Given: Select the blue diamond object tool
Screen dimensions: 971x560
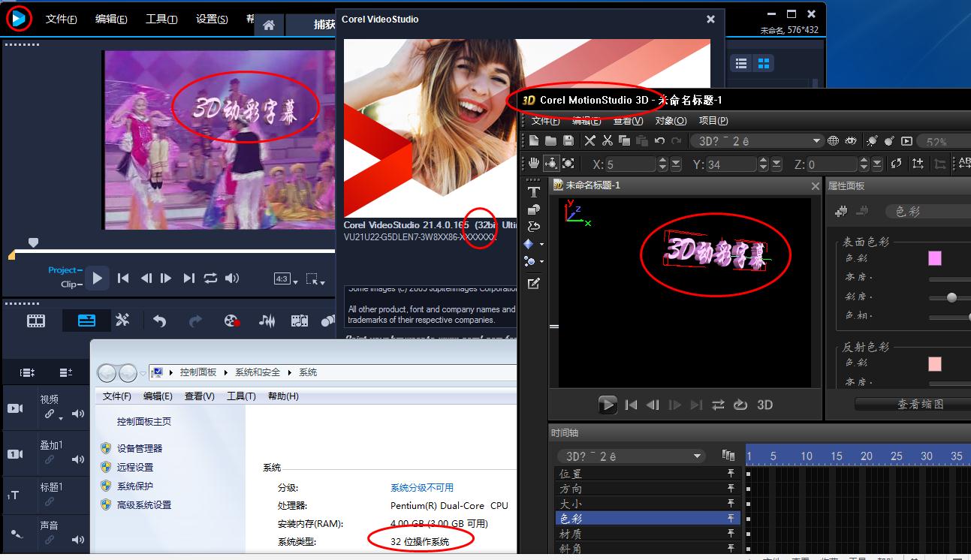Looking at the screenshot, I should [x=529, y=244].
